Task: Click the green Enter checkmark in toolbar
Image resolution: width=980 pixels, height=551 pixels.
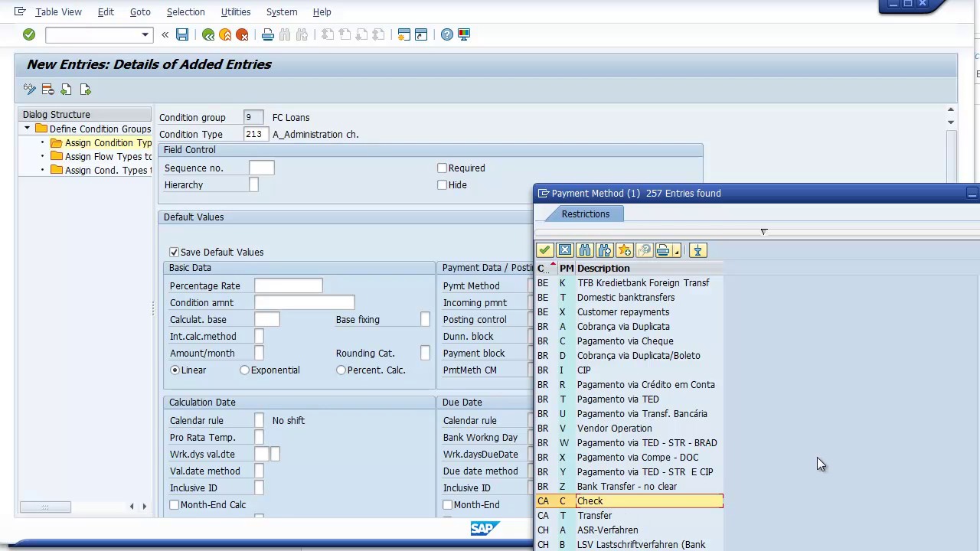Action: [29, 34]
